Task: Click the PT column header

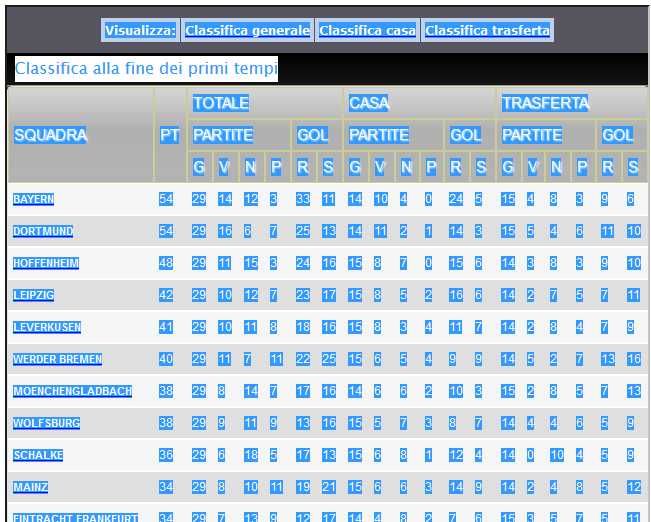Action: [x=170, y=135]
